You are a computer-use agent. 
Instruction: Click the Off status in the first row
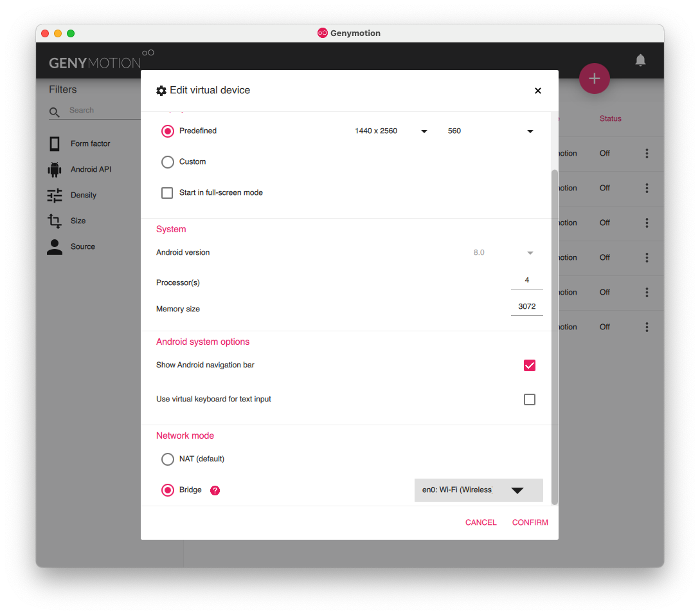[x=604, y=153]
